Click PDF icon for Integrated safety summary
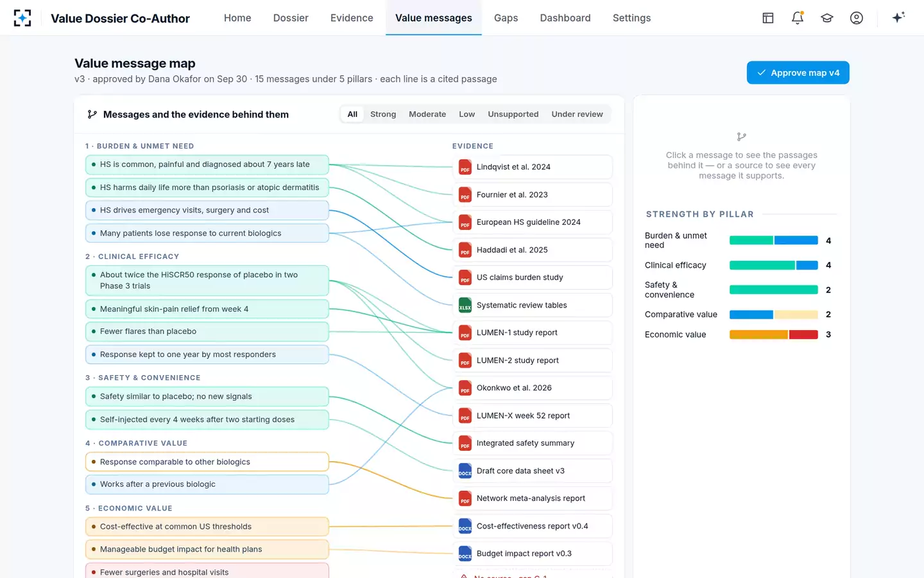This screenshot has height=578, width=924. (465, 443)
